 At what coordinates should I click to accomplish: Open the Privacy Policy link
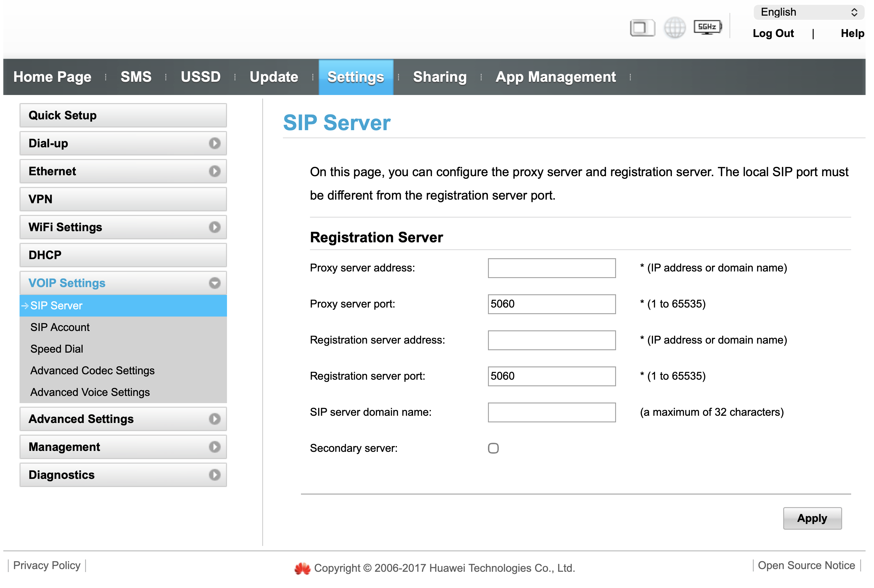[x=47, y=565]
